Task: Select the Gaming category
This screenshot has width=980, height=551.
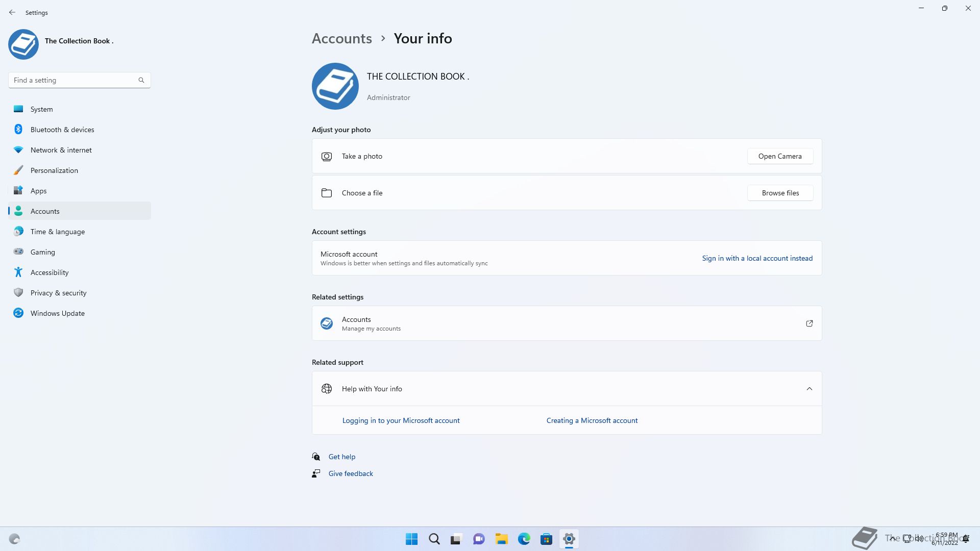Action: click(x=80, y=252)
